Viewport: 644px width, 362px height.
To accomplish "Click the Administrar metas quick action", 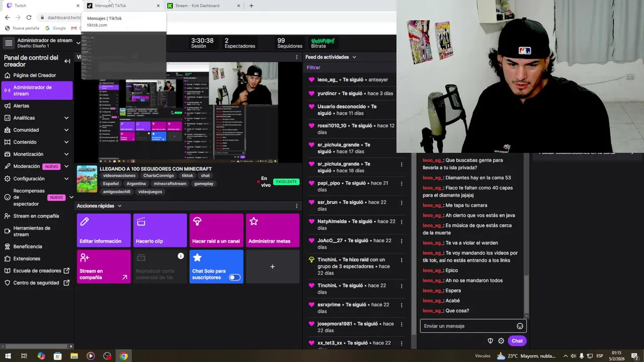I will pos(273,230).
